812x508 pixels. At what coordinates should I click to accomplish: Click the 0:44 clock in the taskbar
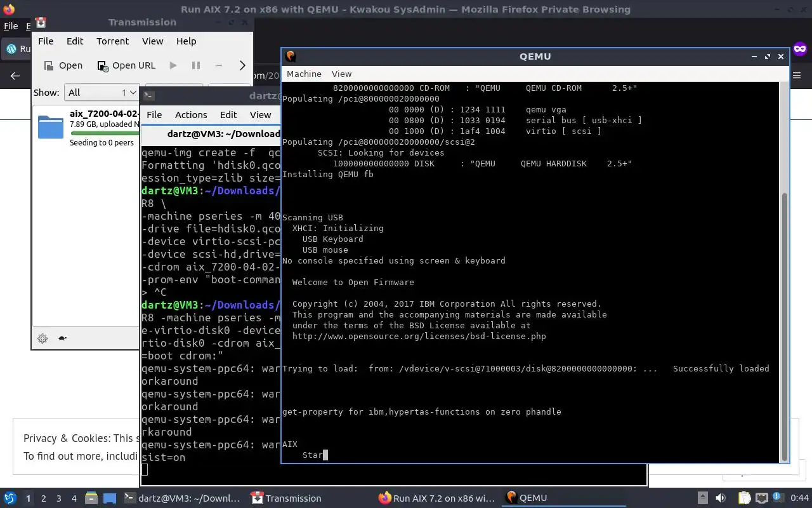799,498
